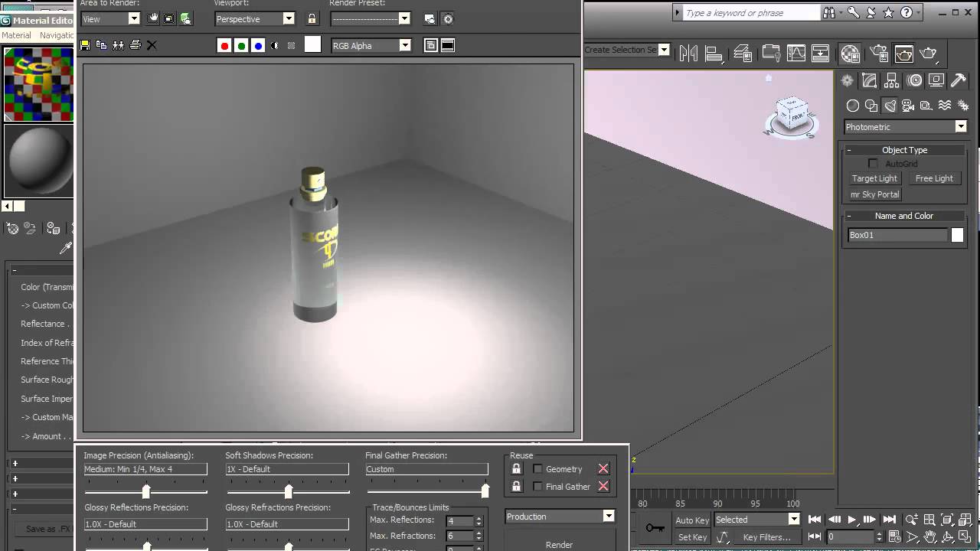980x551 pixels.
Task: Switch to the Create panel tab
Action: click(848, 80)
